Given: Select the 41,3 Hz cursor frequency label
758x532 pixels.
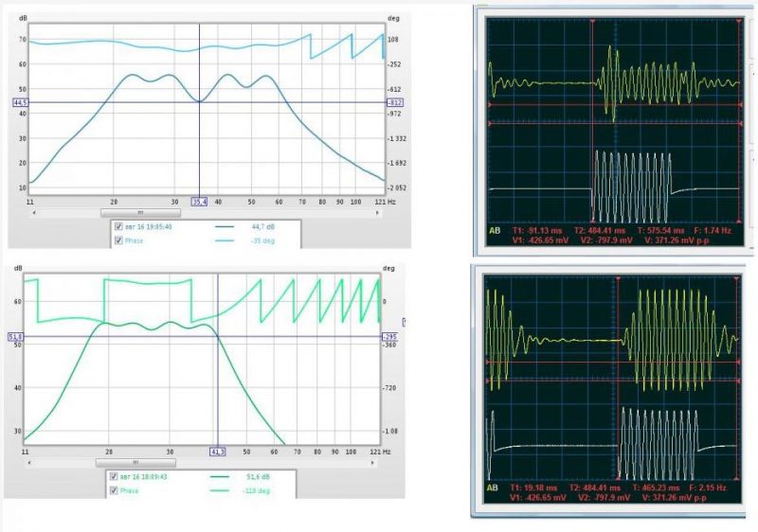Looking at the screenshot, I should point(218,452).
